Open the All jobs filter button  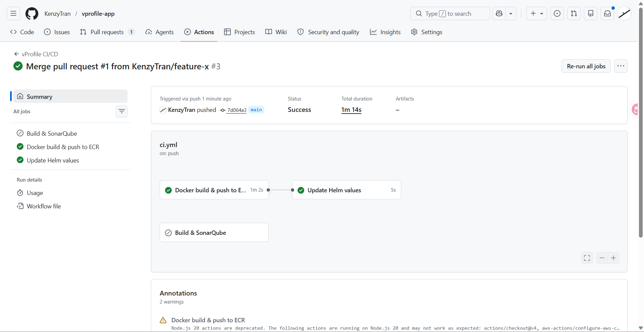point(121,111)
